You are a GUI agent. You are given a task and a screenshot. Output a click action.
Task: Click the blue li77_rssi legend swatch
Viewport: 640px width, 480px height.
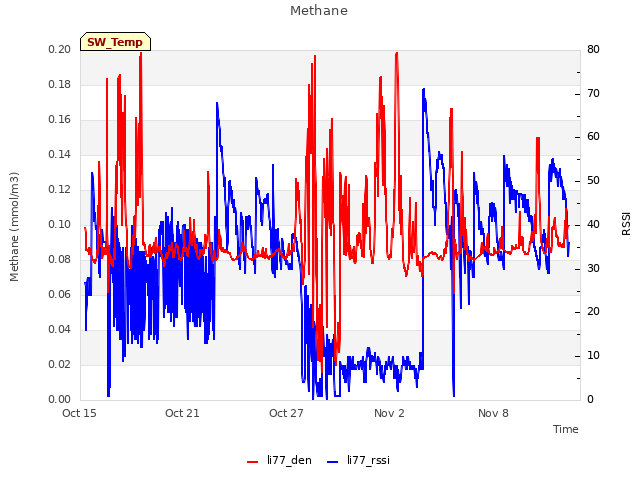(333, 462)
